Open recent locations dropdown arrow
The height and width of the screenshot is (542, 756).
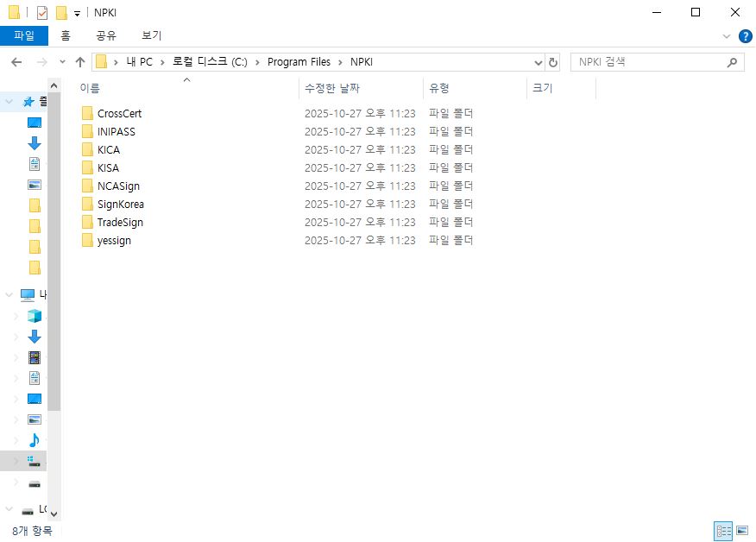(x=62, y=62)
